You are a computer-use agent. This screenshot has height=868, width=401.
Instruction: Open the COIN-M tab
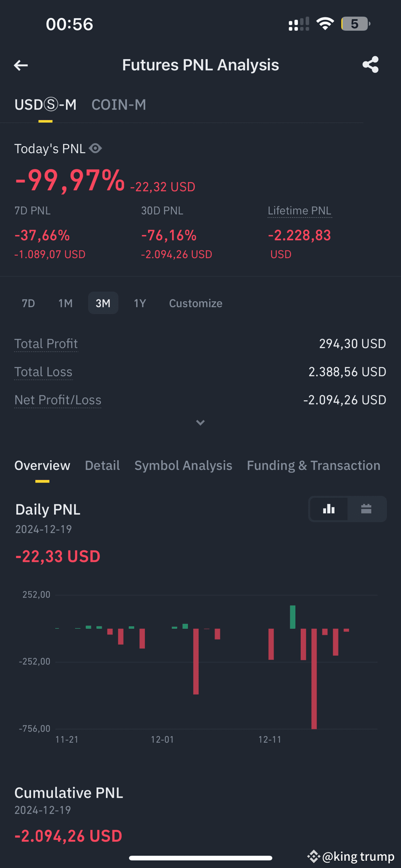click(x=119, y=105)
